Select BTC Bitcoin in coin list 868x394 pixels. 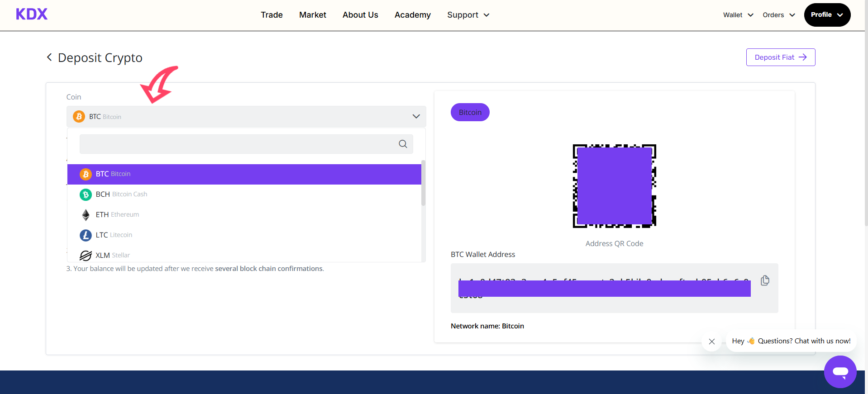click(x=244, y=174)
